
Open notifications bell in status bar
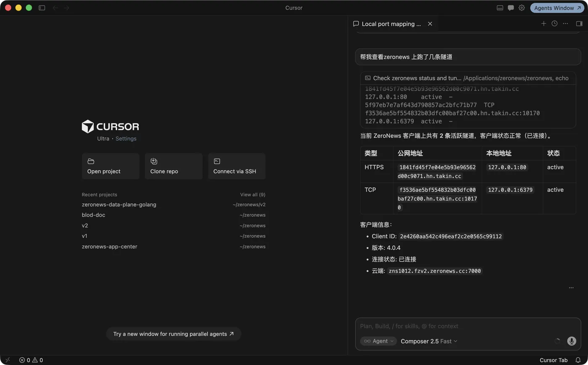point(578,360)
